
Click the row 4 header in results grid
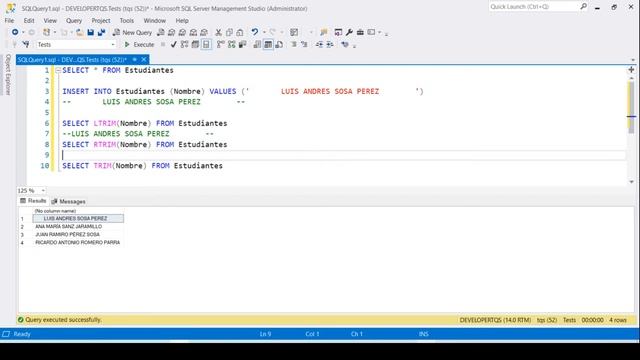pos(25,242)
